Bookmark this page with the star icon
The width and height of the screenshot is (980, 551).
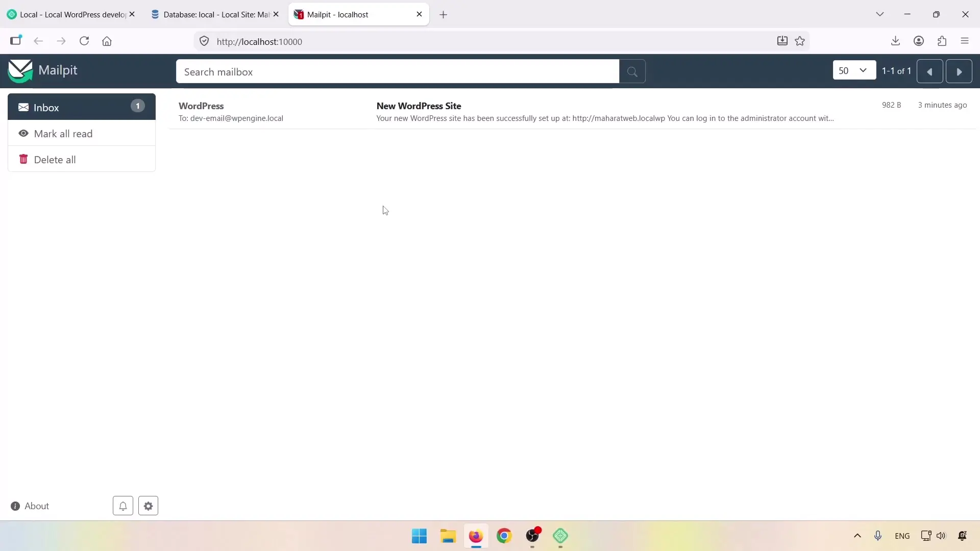click(800, 41)
